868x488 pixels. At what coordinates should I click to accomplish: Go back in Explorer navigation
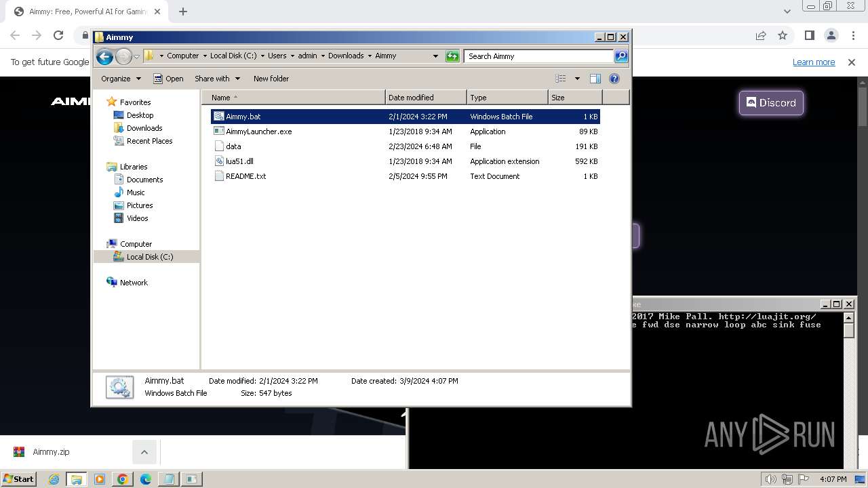(104, 56)
